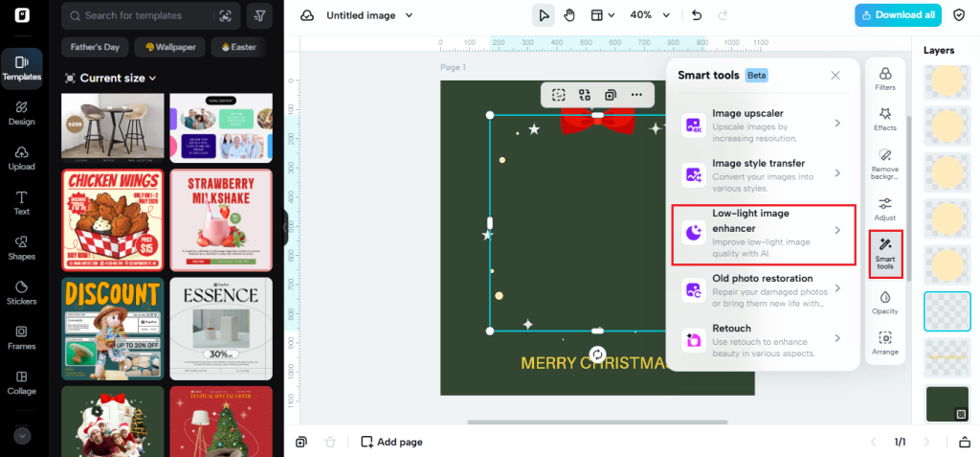The height and width of the screenshot is (457, 980).
Task: Click the Undo arrow icon
Action: pyautogui.click(x=697, y=15)
